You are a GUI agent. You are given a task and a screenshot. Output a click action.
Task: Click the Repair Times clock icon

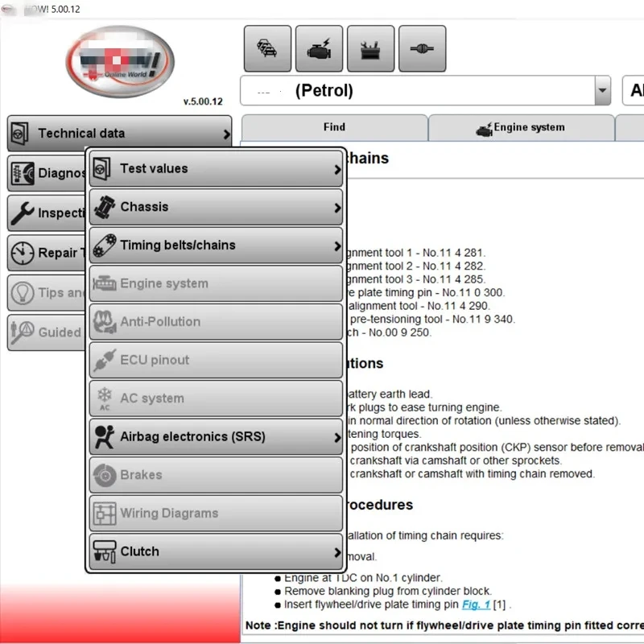coord(23,253)
